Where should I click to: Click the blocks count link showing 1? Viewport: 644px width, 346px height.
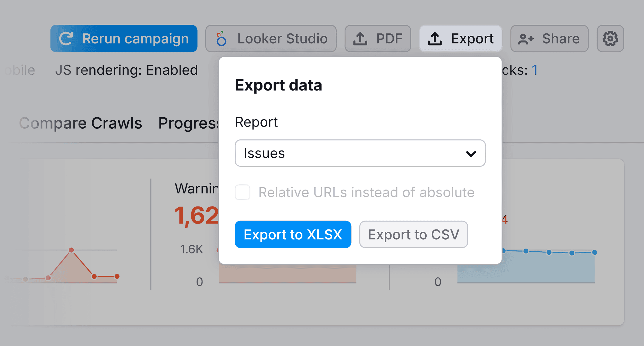(x=534, y=70)
